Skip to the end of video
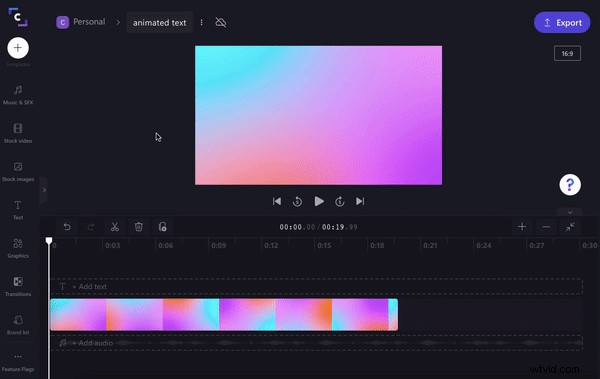The width and height of the screenshot is (600, 379). [x=360, y=201]
